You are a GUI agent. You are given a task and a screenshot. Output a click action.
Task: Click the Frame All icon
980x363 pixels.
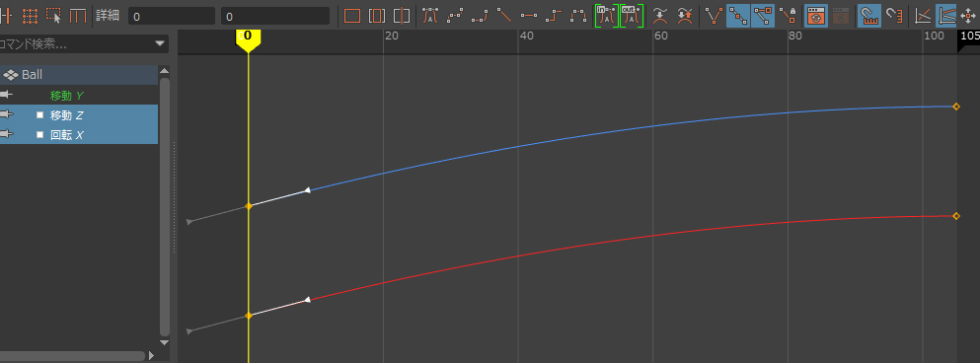[x=352, y=16]
